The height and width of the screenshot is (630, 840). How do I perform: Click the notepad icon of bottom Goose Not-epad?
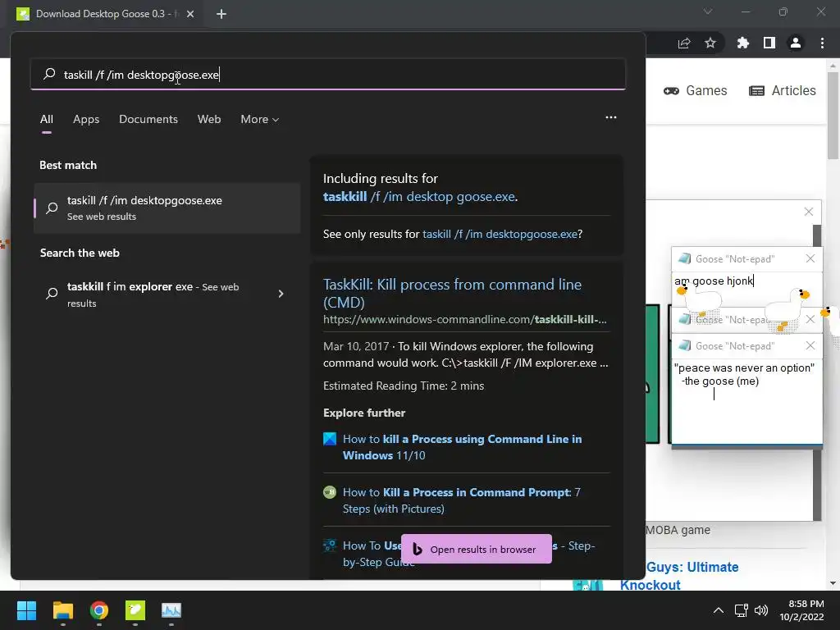[684, 345]
